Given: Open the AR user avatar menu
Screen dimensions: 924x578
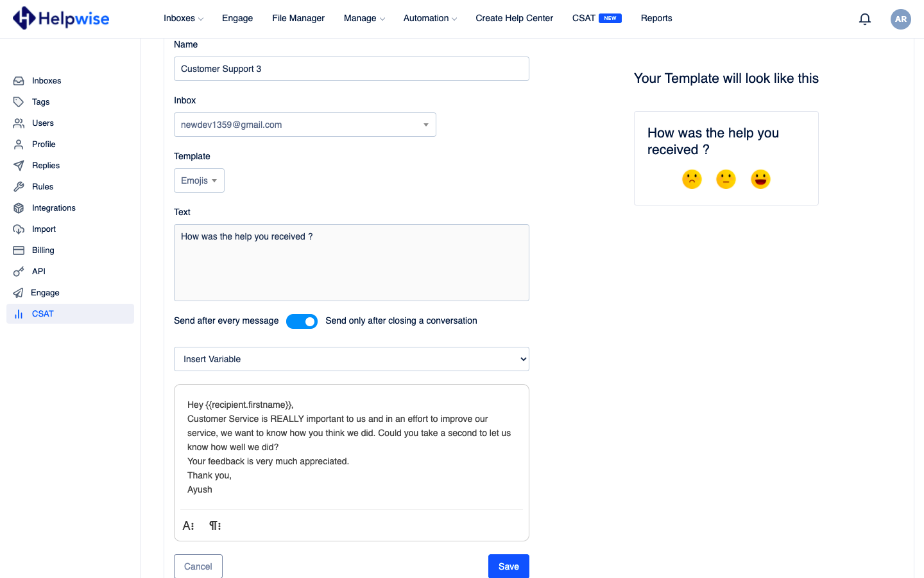Looking at the screenshot, I should [x=901, y=19].
